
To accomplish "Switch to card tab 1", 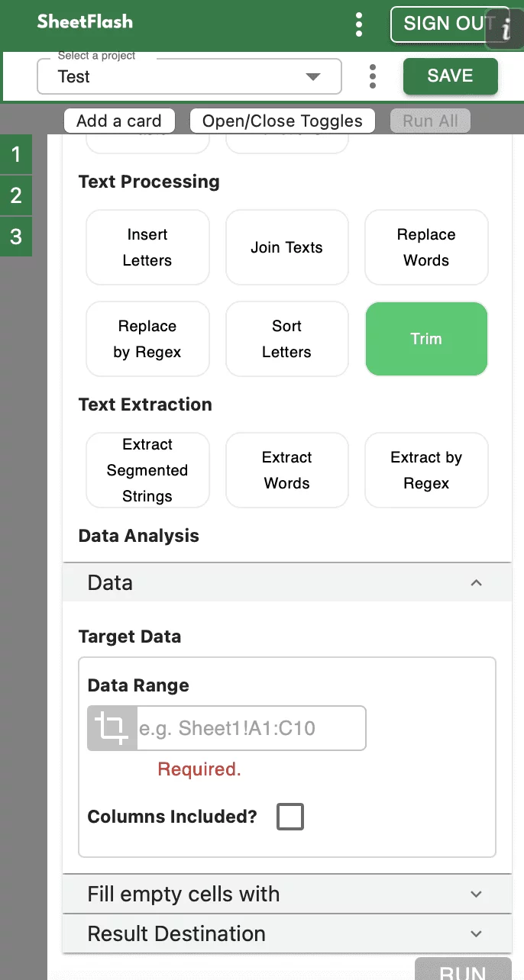I will [x=16, y=155].
